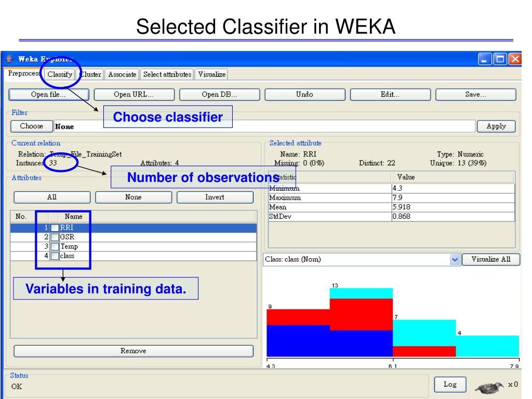Open the Select attributes tab

coord(167,74)
